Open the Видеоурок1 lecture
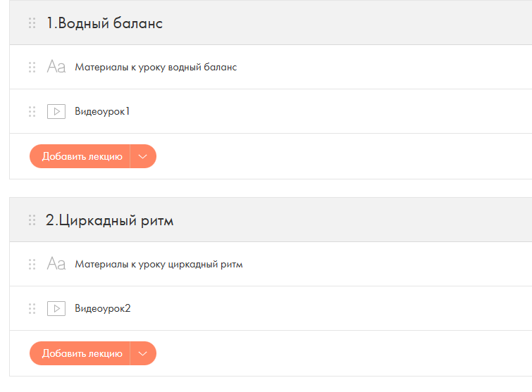 click(x=102, y=111)
